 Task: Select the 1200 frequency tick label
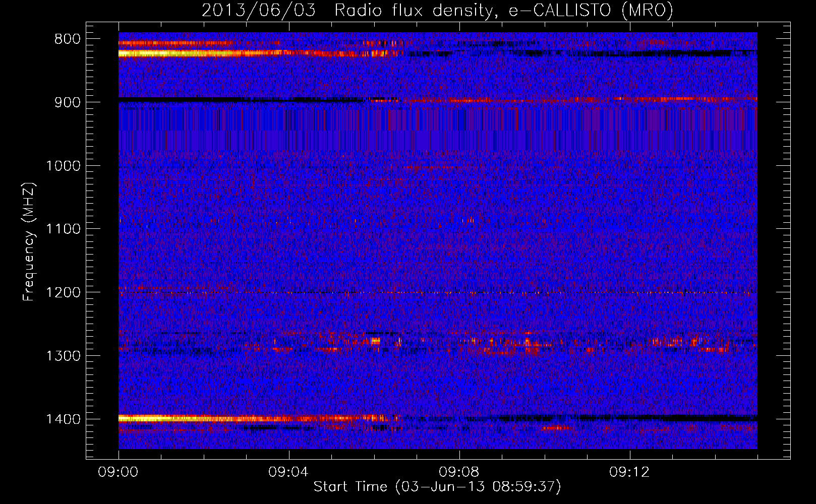point(64,293)
